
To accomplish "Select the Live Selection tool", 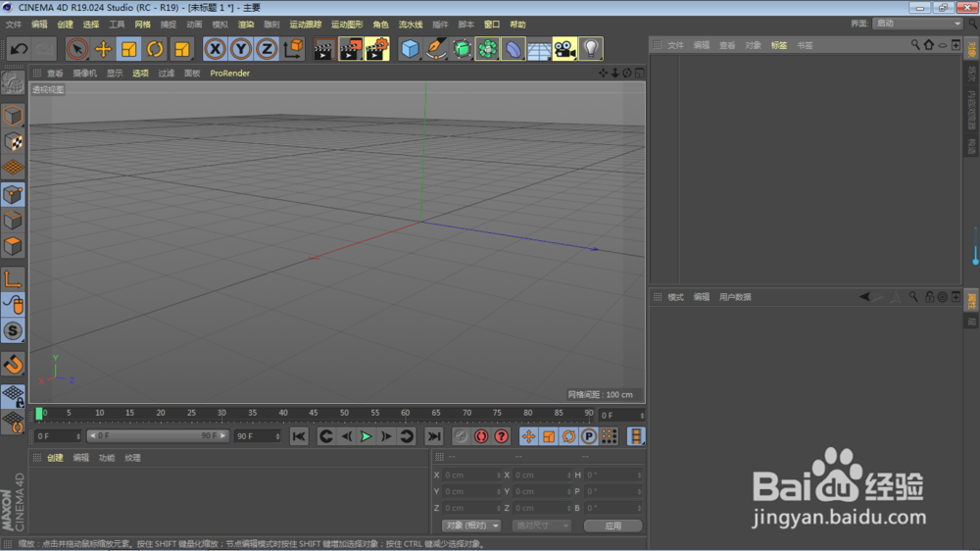I will click(76, 49).
